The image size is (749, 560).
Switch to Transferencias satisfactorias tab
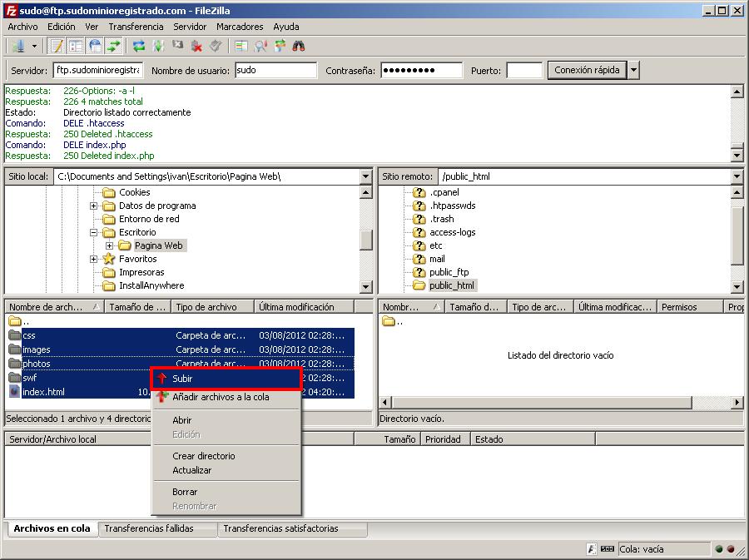(292, 528)
